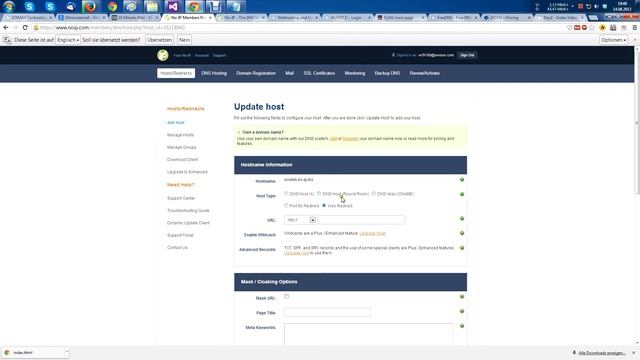Click green help icon beside Enable Wildcard
The image size is (640, 360).
[x=462, y=233]
